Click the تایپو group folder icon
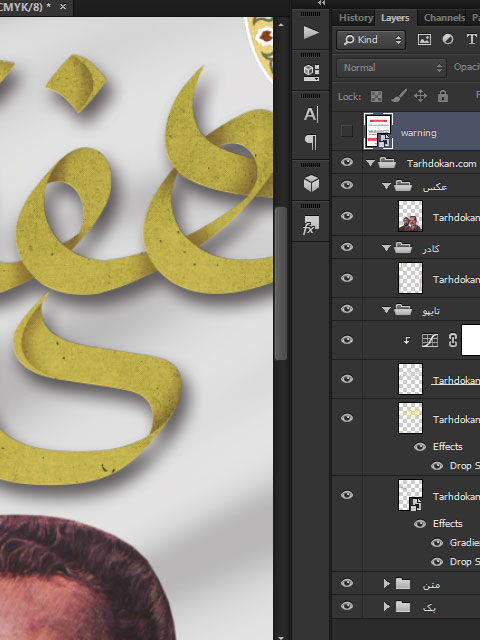The image size is (480, 640). pyautogui.click(x=403, y=310)
